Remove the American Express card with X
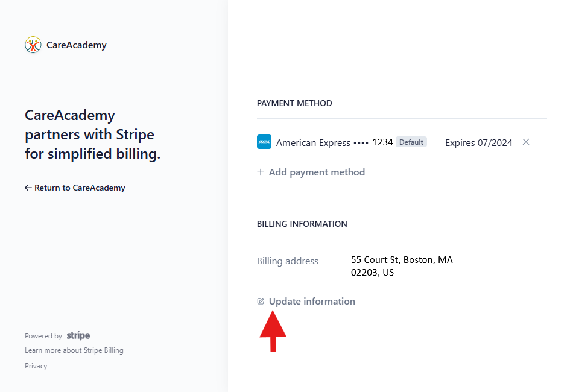573x392 pixels. pyautogui.click(x=526, y=142)
